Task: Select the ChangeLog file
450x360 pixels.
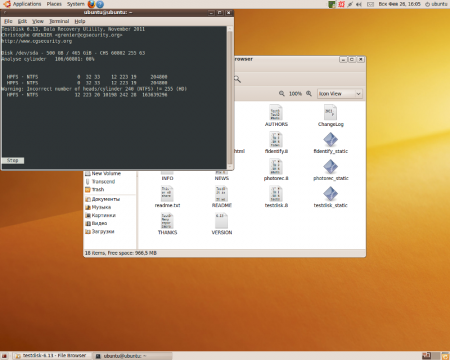Action: [x=330, y=116]
